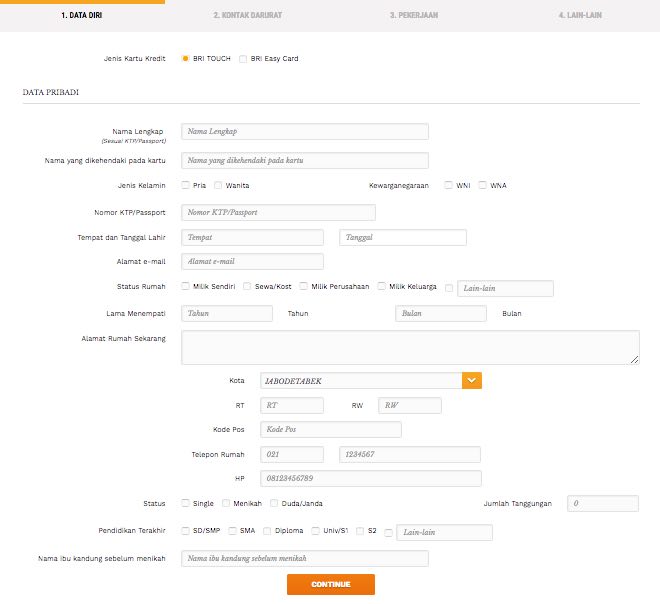Check S2 education level
Viewport: 660px width, 604px height.
(360, 531)
